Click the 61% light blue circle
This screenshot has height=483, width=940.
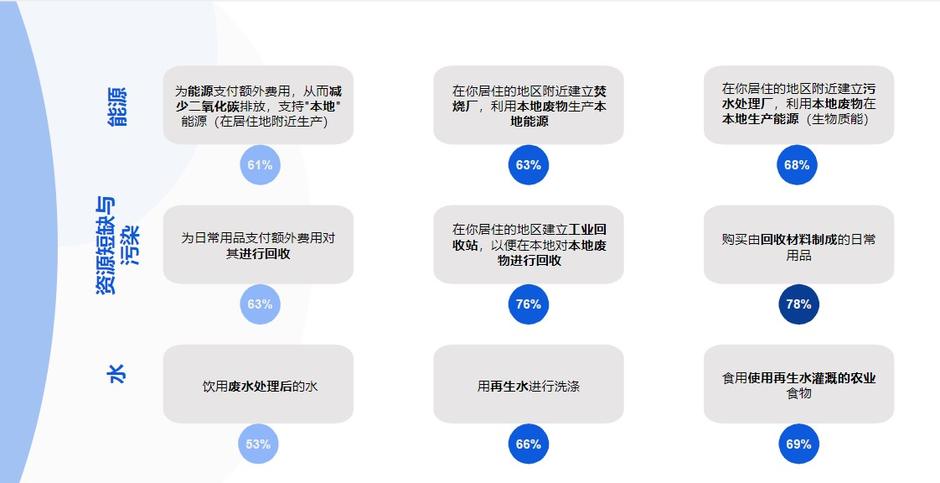pyautogui.click(x=260, y=165)
